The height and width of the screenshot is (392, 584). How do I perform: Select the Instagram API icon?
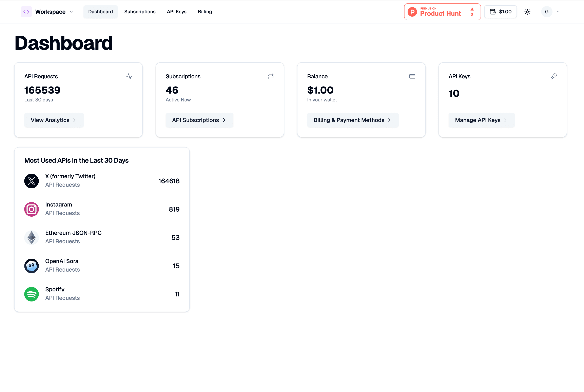32,209
